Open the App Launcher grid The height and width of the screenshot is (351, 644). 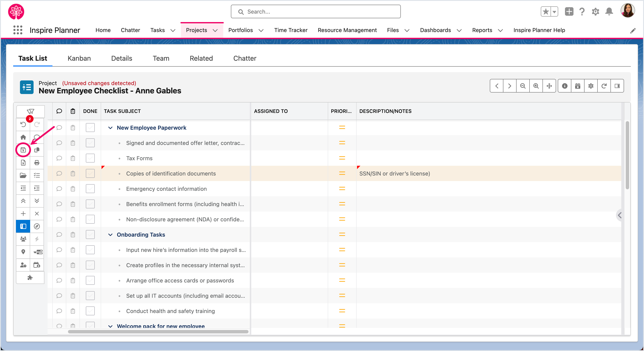18,30
